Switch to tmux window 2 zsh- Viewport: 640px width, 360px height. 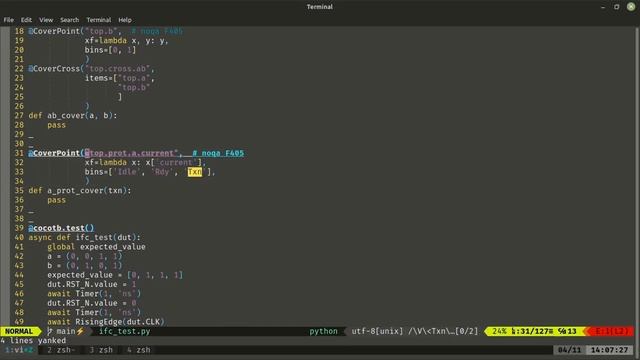click(61, 350)
